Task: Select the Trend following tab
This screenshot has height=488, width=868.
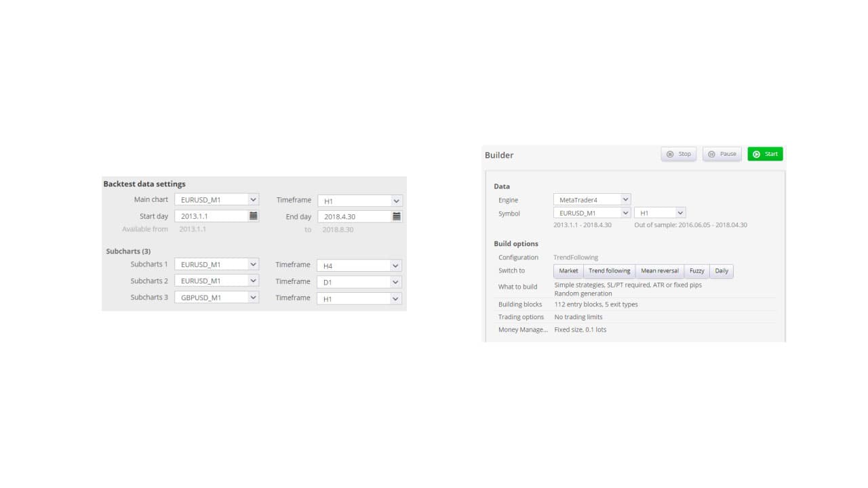Action: click(609, 270)
